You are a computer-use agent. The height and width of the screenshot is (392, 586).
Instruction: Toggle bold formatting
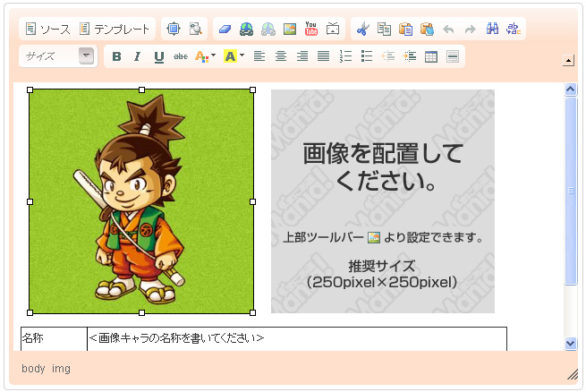pos(116,57)
